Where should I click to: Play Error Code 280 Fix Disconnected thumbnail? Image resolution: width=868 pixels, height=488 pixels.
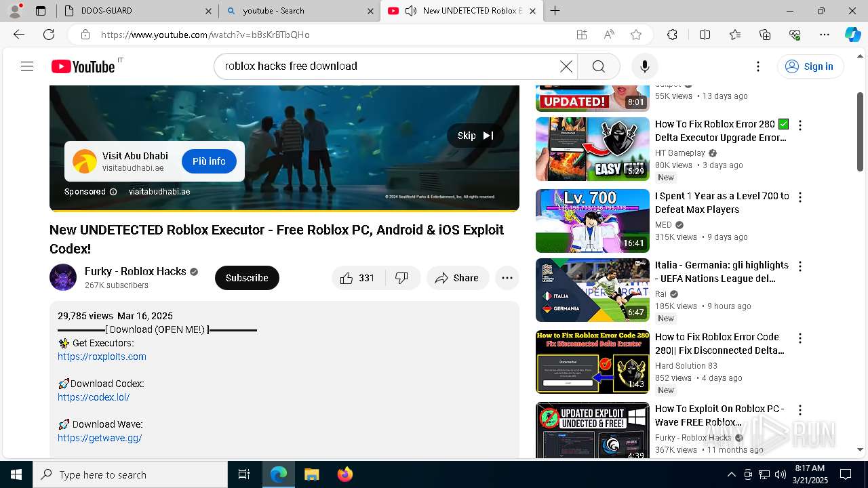(593, 362)
